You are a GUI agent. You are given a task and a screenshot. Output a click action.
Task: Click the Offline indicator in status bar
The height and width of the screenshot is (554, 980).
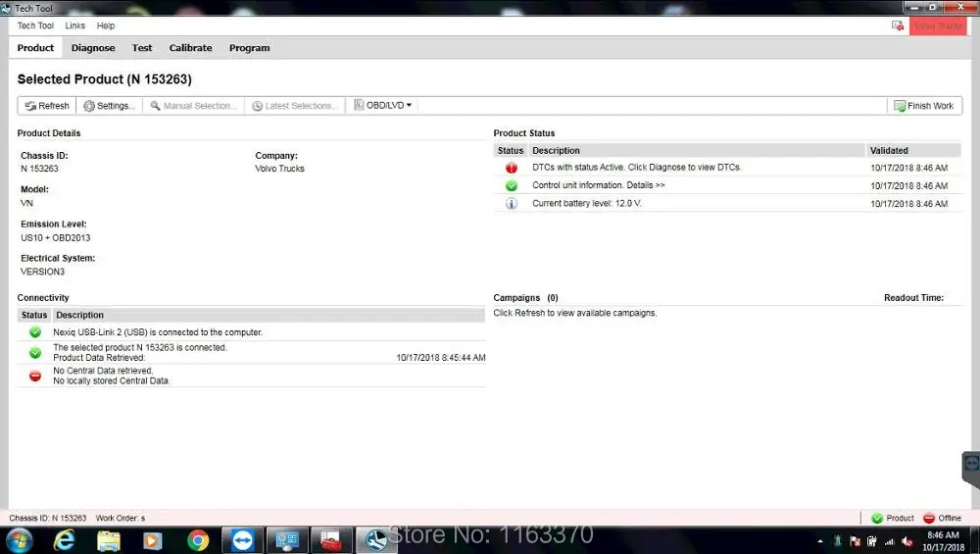click(x=942, y=518)
